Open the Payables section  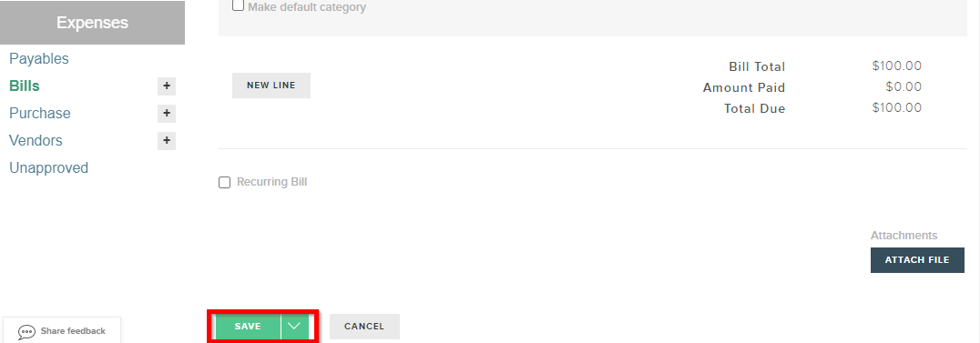(x=39, y=59)
